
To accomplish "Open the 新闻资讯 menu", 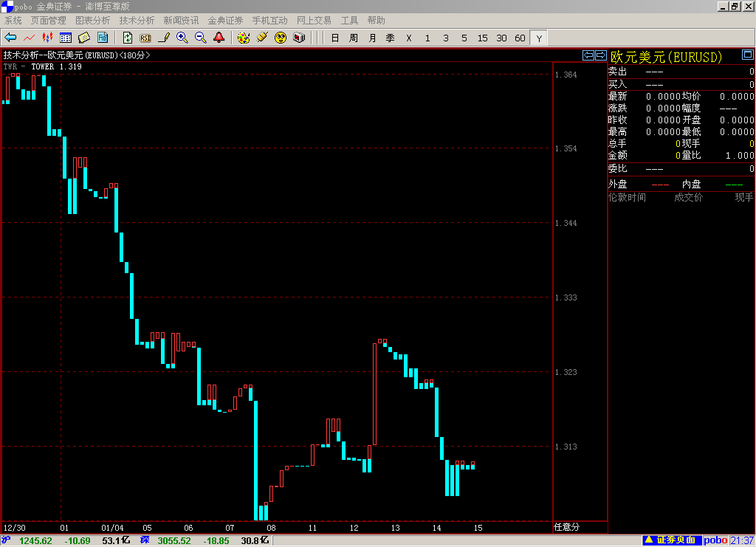I will (181, 20).
